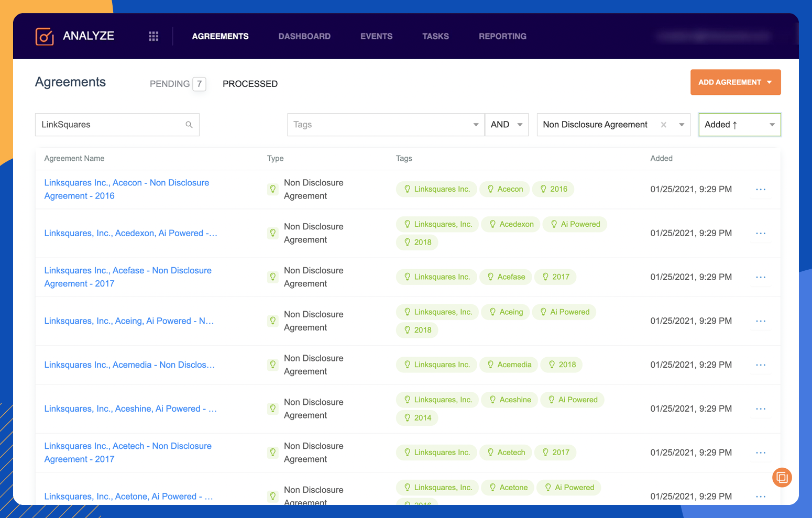Remove the Non Disclosure Agreement filter via the X
Viewport: 812px width, 518px height.
click(x=663, y=125)
